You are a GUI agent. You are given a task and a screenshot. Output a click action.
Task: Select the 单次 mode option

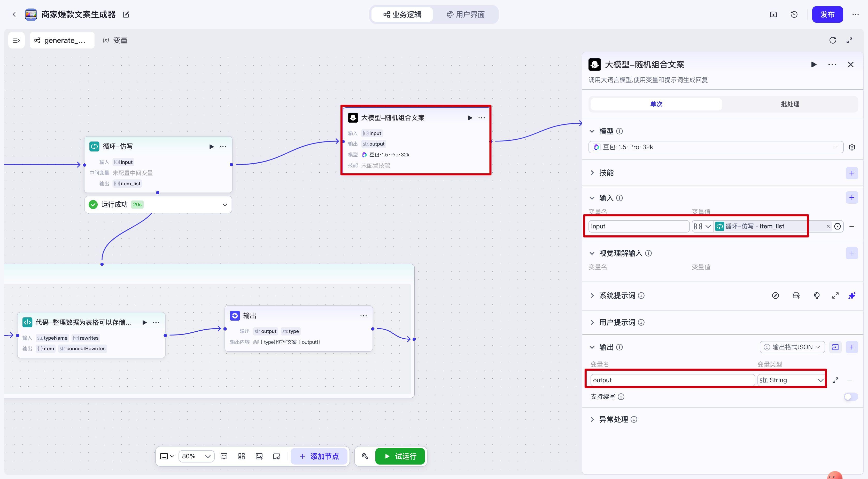pos(656,104)
